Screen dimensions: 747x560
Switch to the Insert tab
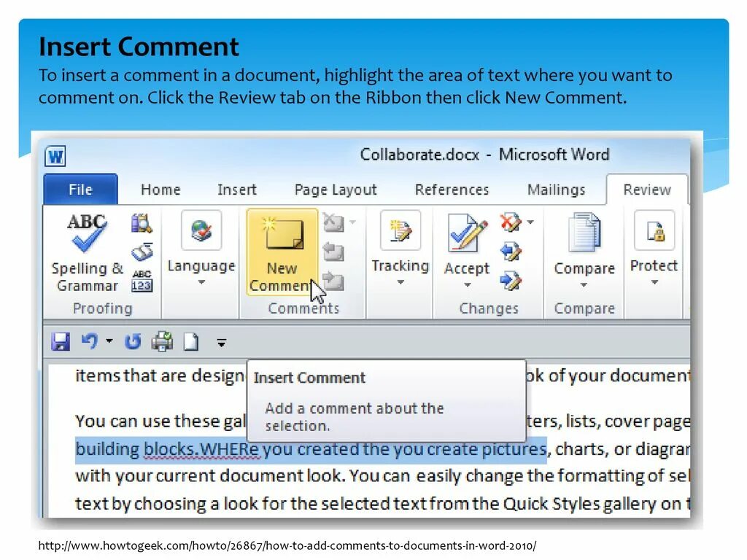pos(237,190)
